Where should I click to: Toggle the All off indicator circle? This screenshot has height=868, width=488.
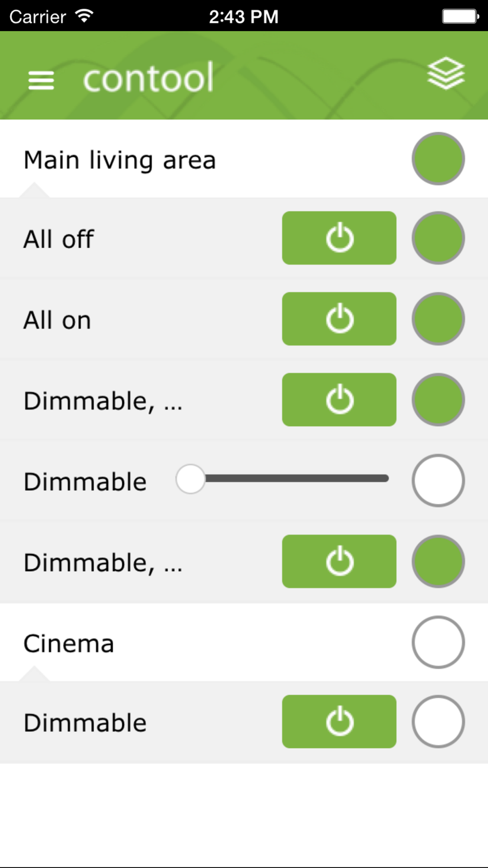(438, 238)
